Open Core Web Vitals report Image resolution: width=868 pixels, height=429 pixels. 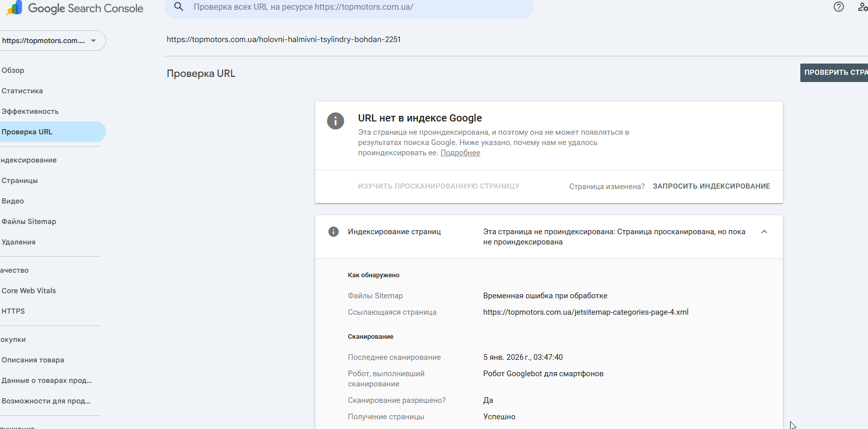(29, 291)
